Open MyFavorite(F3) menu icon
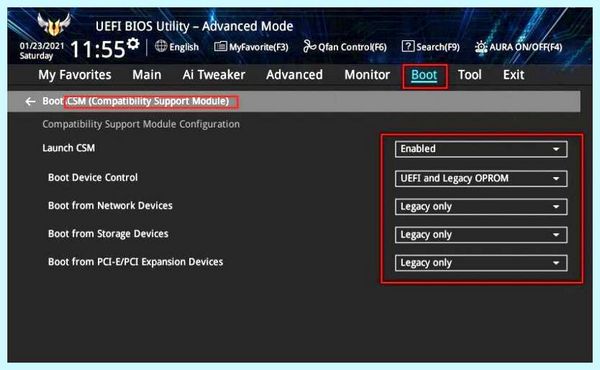Screen dimensions: 600x370 pos(220,47)
